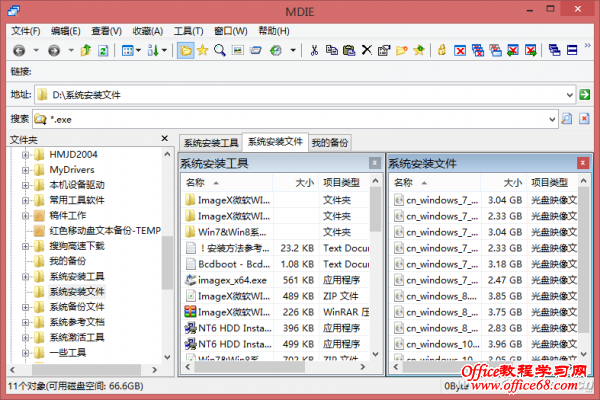Expand the MyDrivers folder node
600x400 pixels.
(25, 170)
